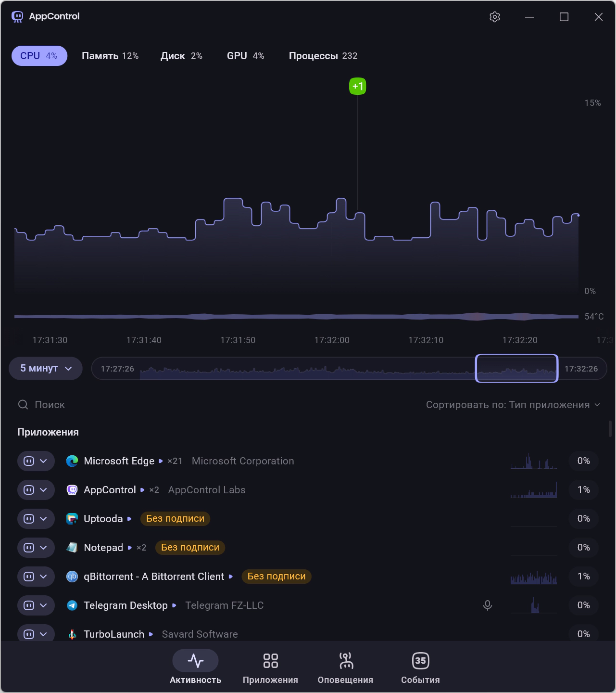Click the Uptooda app icon
This screenshot has height=693, width=616.
(72, 519)
